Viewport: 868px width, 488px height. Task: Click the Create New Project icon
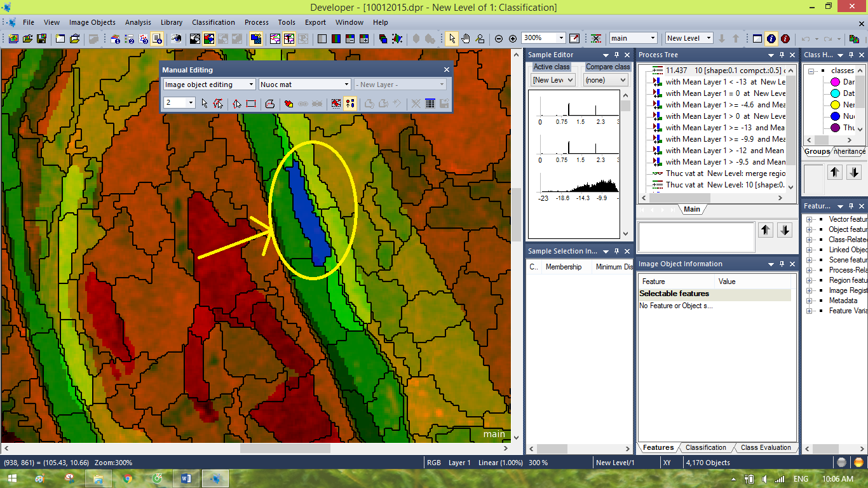click(13, 38)
